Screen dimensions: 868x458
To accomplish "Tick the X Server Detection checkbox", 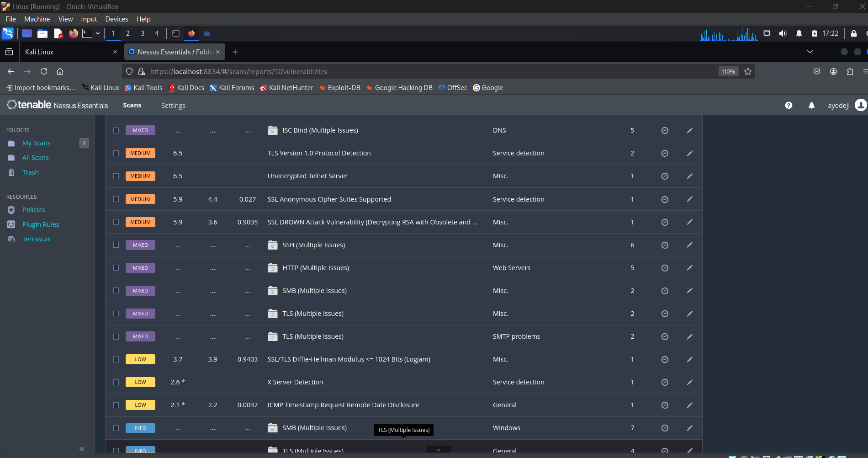I will (x=116, y=382).
